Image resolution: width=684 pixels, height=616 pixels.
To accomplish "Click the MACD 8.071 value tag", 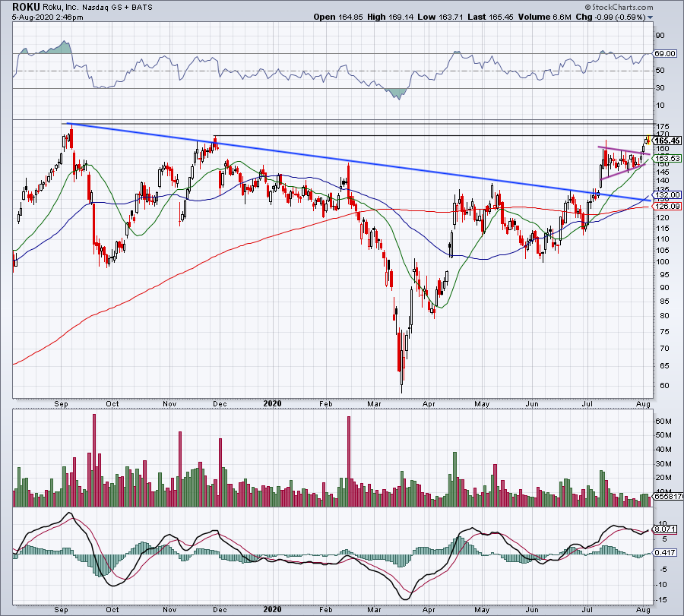I will pos(666,529).
